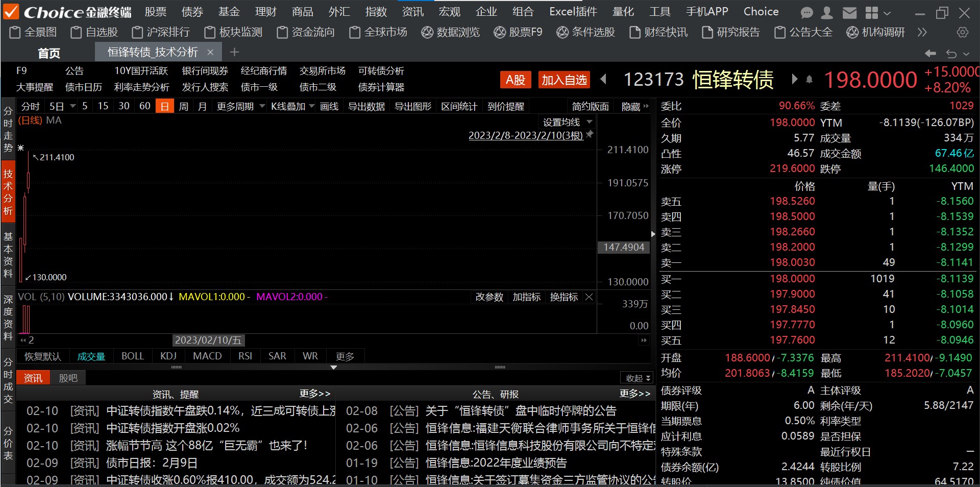Open the chat message bubble icon
Image resolution: width=980 pixels, height=487 pixels.
pyautogui.click(x=807, y=13)
